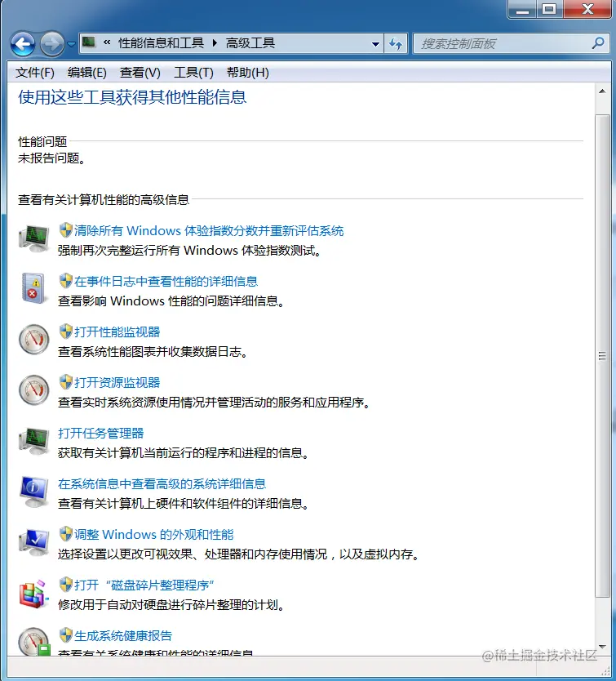The height and width of the screenshot is (681, 616).
Task: Click shield icon before 调整 Windows 的外观和性能
Action: pyautogui.click(x=65, y=534)
